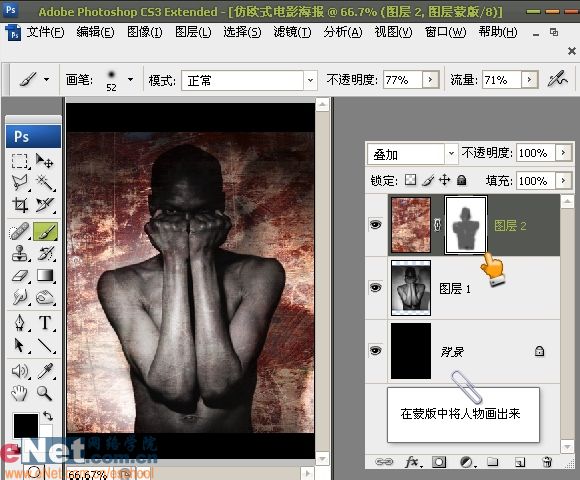Click the background color swatch
Viewport: 580px width, 480px height.
tap(46, 430)
